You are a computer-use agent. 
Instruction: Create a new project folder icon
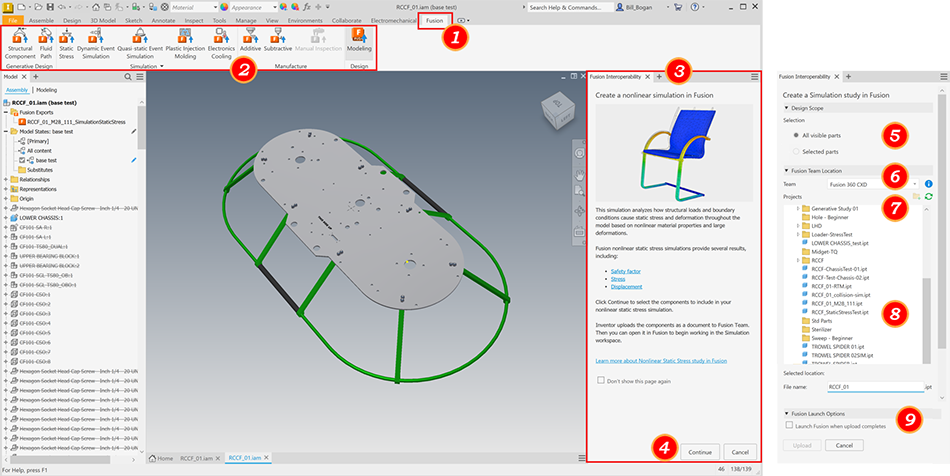coord(917,196)
